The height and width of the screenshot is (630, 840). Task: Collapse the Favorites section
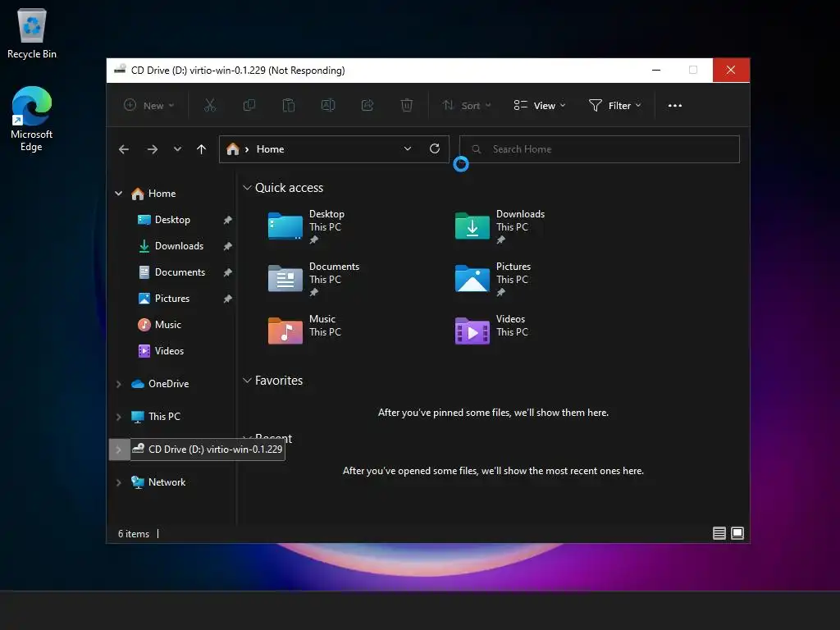click(247, 381)
